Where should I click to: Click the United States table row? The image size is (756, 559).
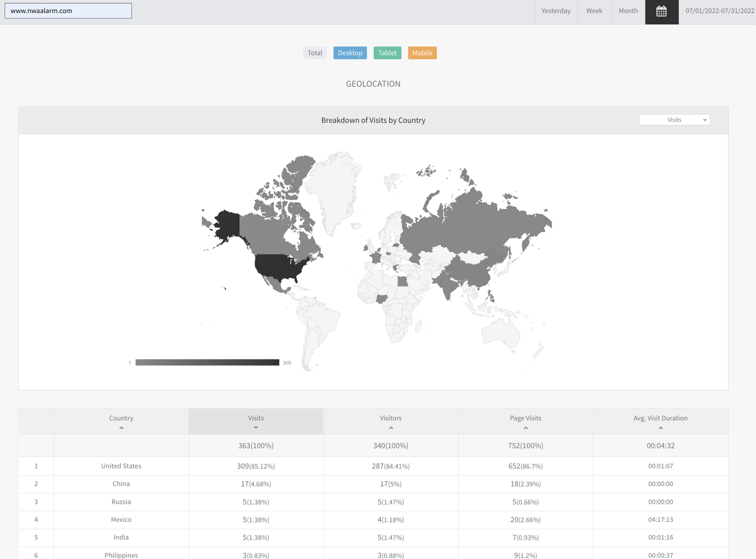[121, 466]
